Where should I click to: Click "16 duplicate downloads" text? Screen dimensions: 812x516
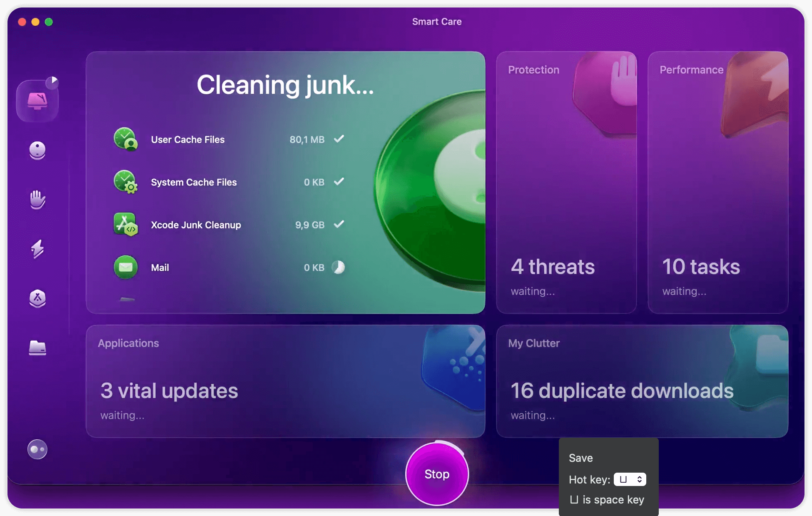tap(622, 391)
